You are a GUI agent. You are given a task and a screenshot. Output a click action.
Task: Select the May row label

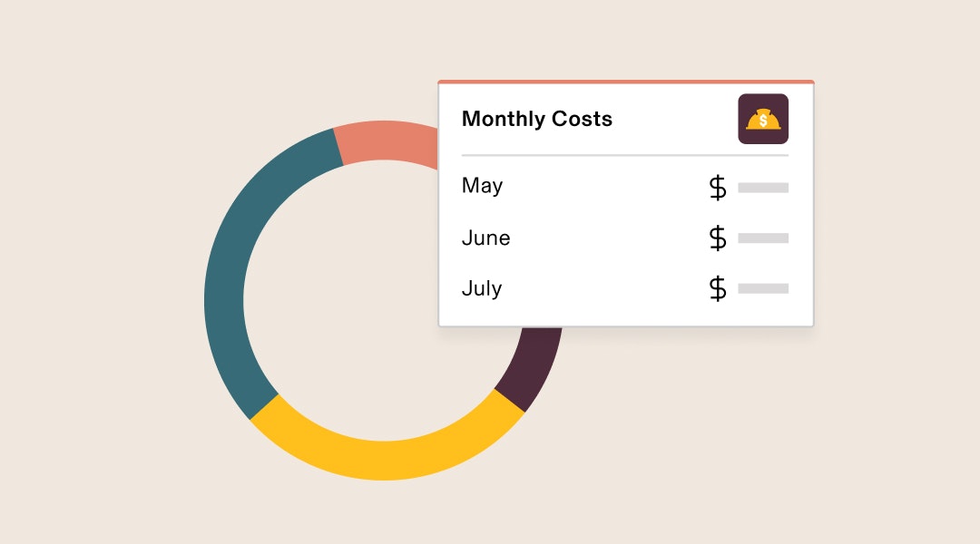tap(482, 186)
